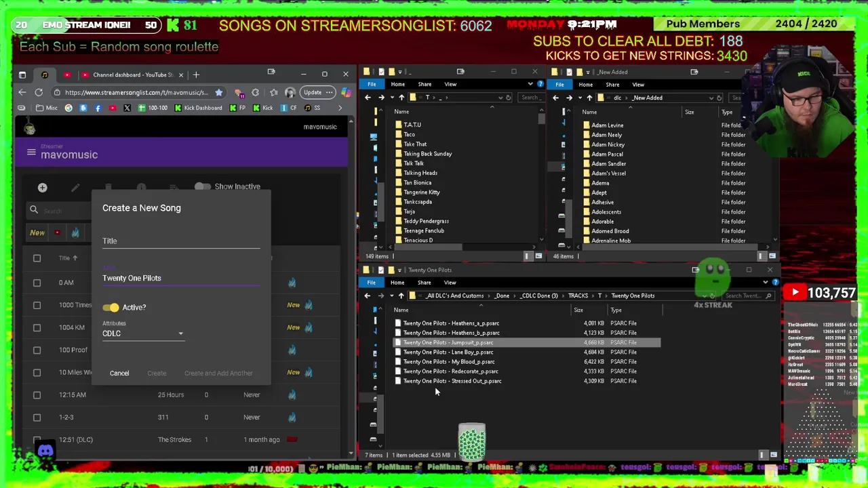Click help icon in T folder explorer

click(x=540, y=84)
